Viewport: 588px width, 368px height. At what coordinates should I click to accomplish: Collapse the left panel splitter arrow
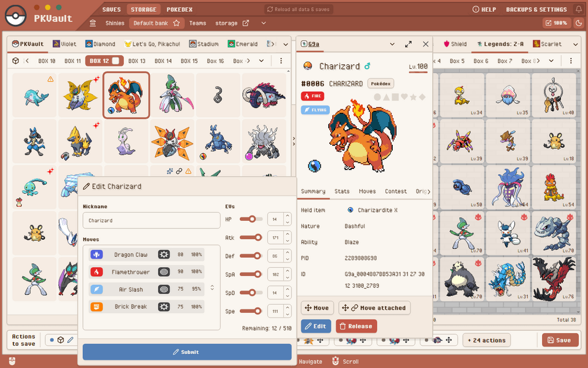[x=293, y=141]
